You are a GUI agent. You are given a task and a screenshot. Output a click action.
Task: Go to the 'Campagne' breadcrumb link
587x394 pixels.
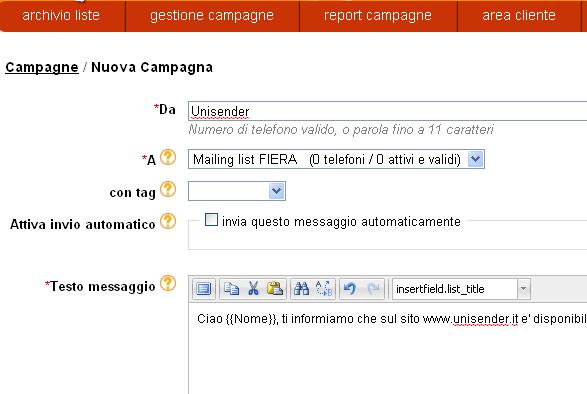click(x=42, y=67)
